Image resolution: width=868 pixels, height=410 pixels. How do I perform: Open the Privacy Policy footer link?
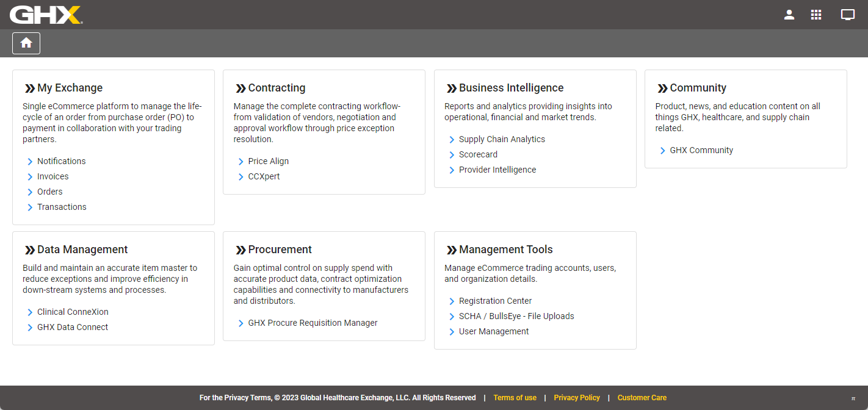[577, 398]
